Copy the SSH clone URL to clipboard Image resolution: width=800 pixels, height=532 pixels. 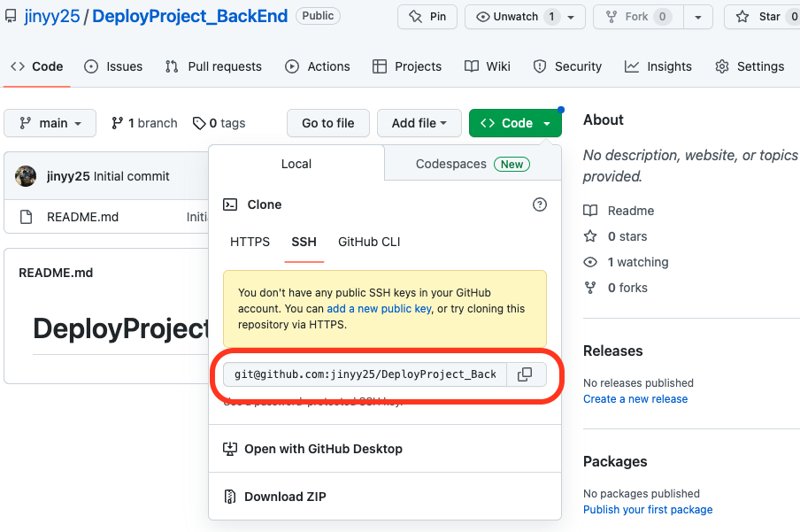pos(526,374)
